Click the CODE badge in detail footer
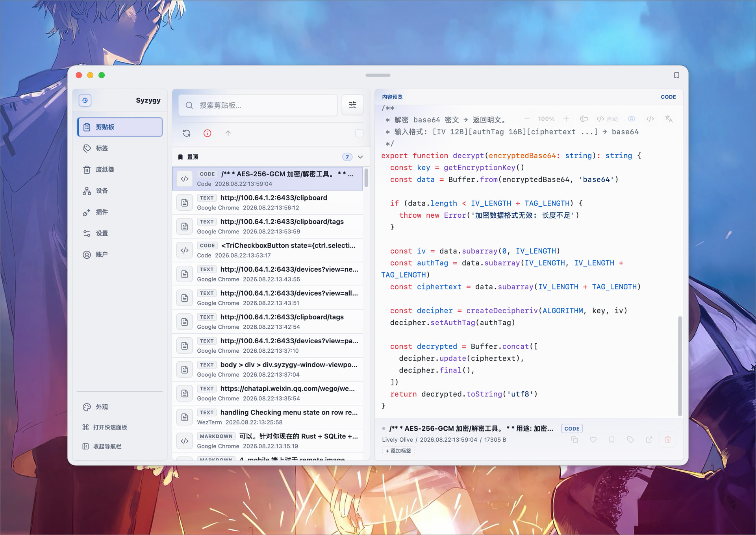The width and height of the screenshot is (756, 535). click(x=572, y=429)
